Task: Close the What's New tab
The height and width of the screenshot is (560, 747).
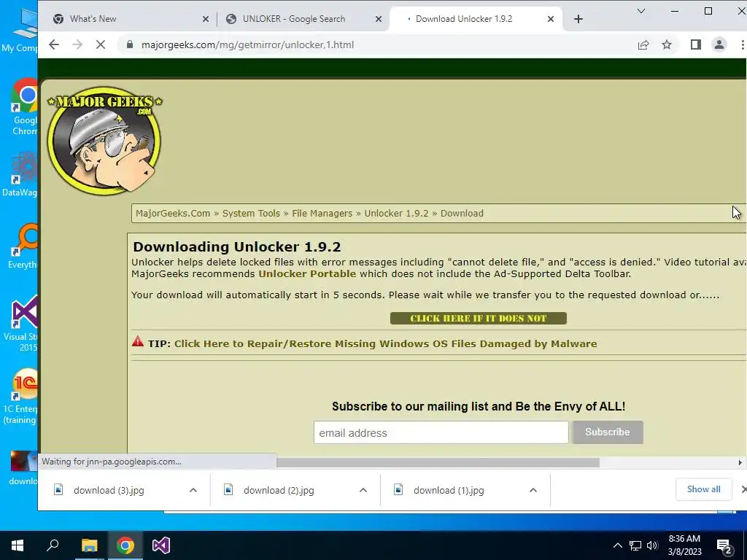Action: (x=205, y=19)
